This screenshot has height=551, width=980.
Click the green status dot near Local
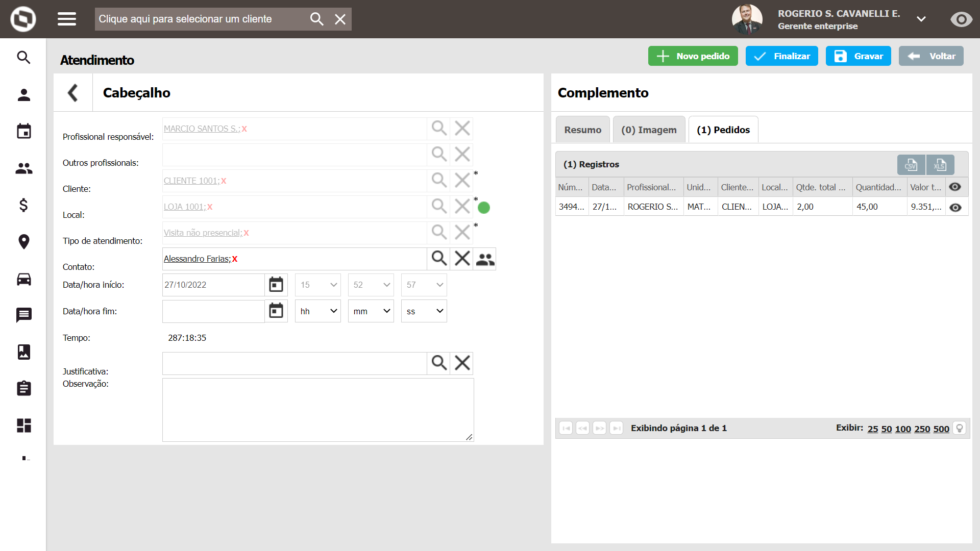click(484, 208)
